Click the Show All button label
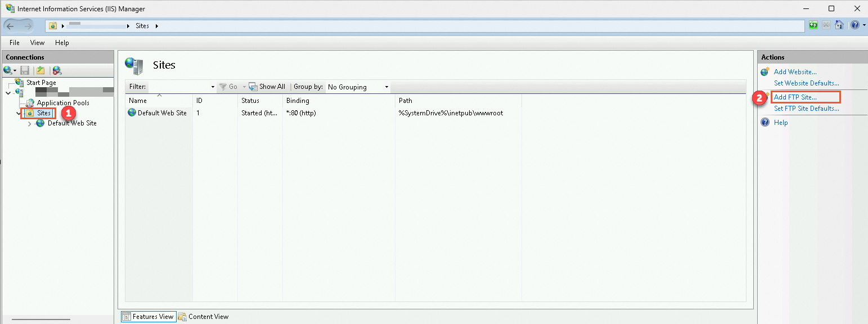 272,87
